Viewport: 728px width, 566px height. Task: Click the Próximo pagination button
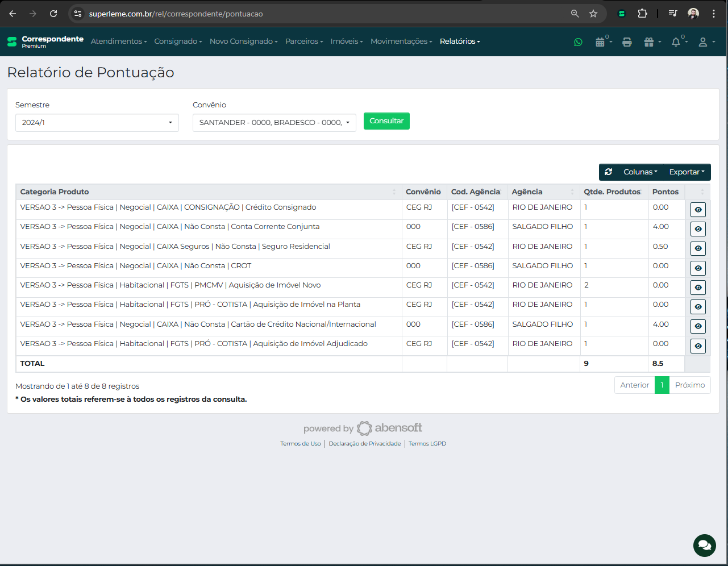pyautogui.click(x=689, y=385)
